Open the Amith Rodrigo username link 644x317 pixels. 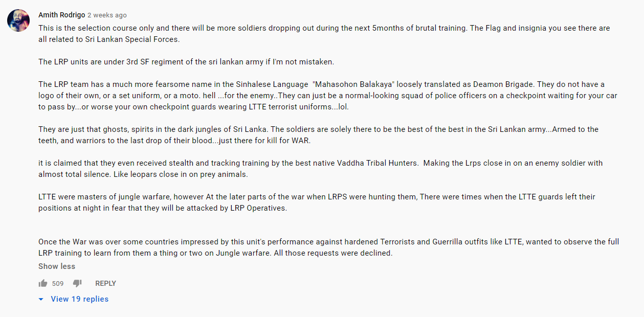62,15
